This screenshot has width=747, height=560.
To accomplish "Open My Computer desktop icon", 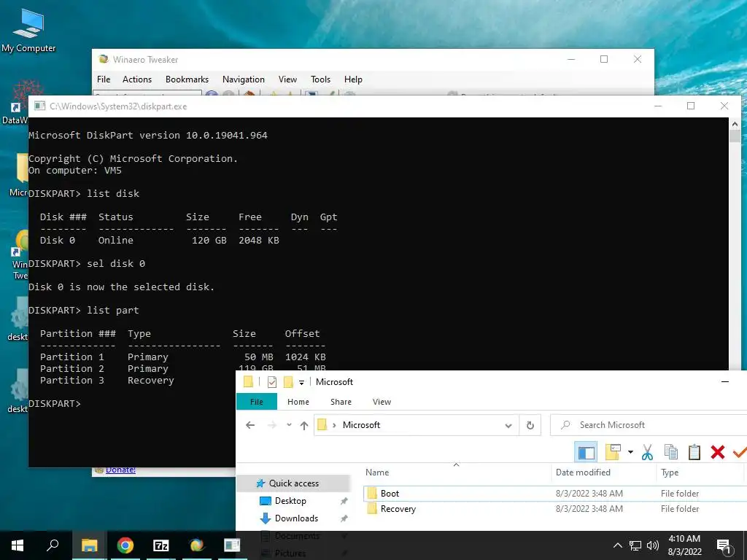I will pyautogui.click(x=28, y=31).
